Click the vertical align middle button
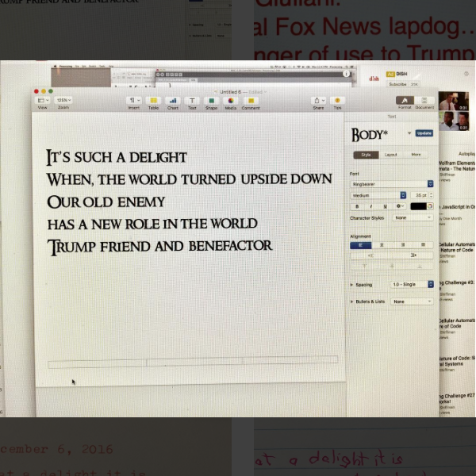The height and width of the screenshot is (476, 476). 392,267
